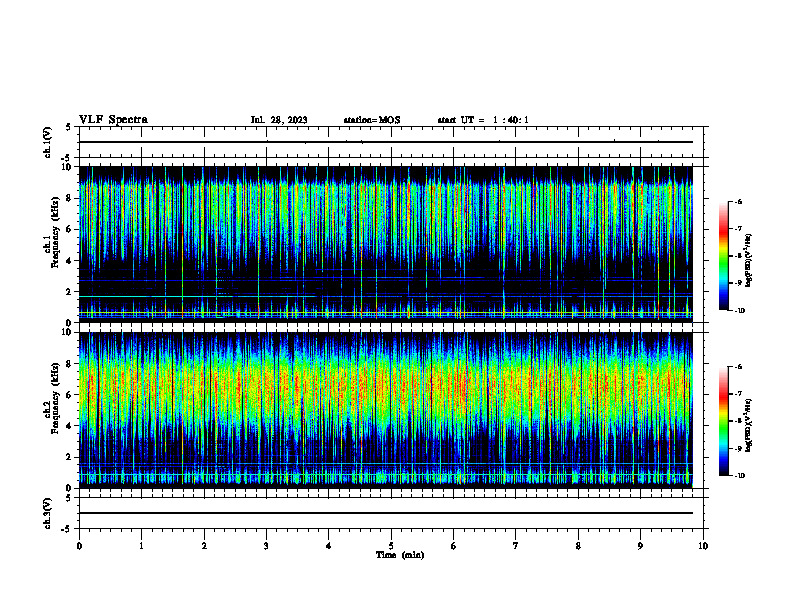Click the ch.3 voltage waveform trace line
Screen dimensions: 792x612
pyautogui.click(x=386, y=513)
